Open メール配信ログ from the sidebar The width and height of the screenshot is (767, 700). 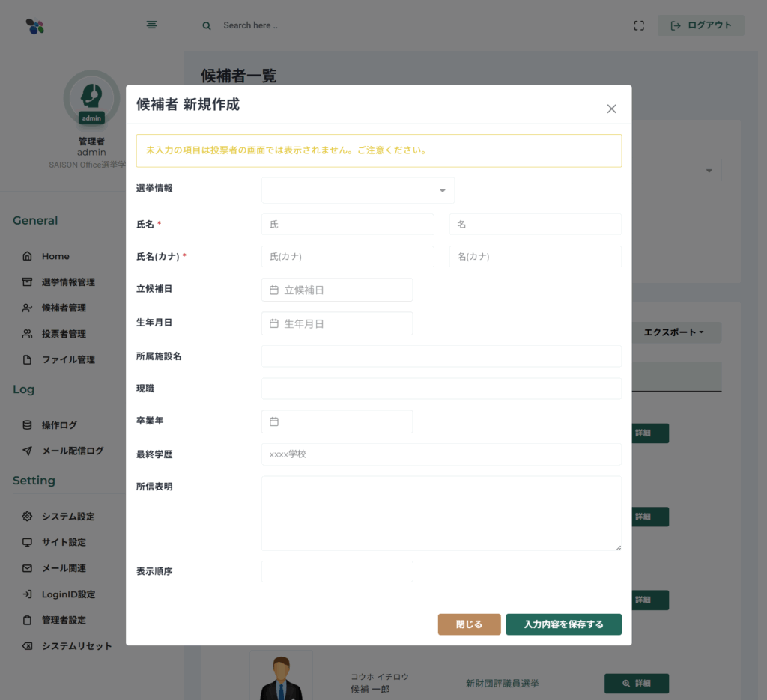click(73, 451)
